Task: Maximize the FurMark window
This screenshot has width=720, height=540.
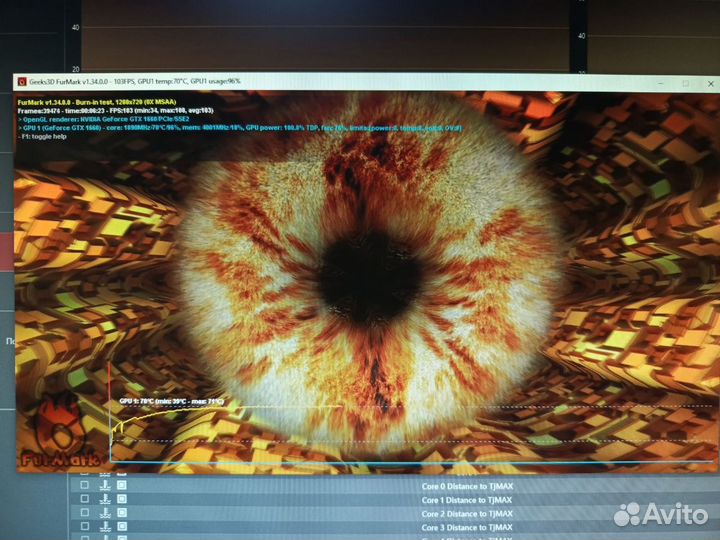Action: pos(685,84)
